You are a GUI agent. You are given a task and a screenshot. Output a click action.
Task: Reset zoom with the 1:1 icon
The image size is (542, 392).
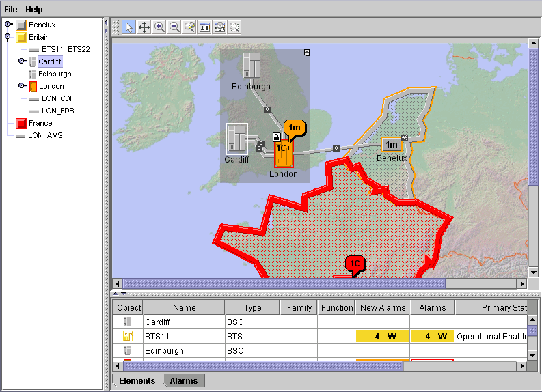(204, 27)
